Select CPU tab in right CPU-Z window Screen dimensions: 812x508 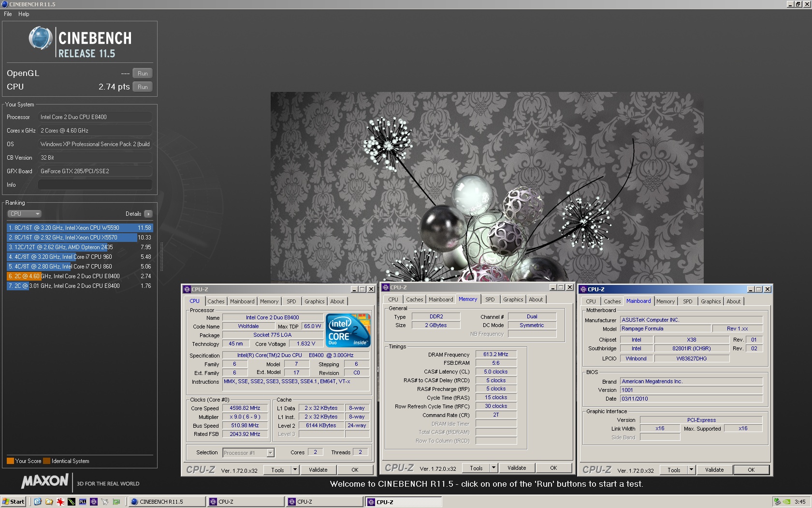tap(591, 301)
